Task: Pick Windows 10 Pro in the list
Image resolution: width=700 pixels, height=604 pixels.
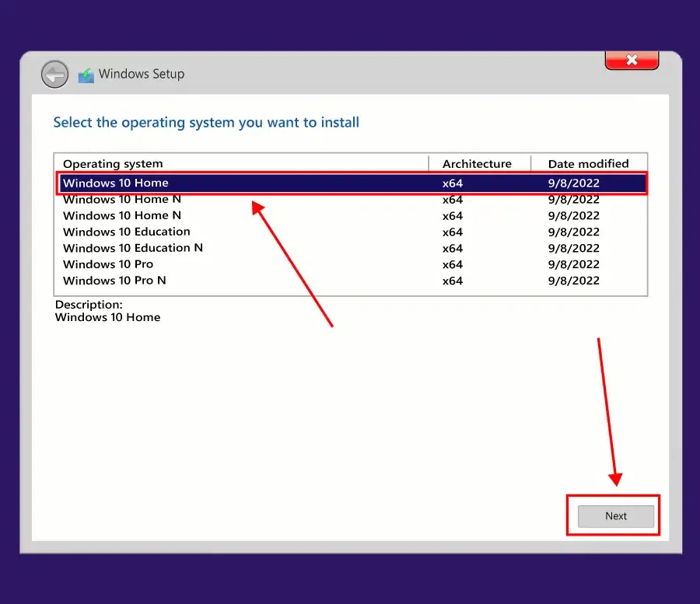Action: point(352,264)
